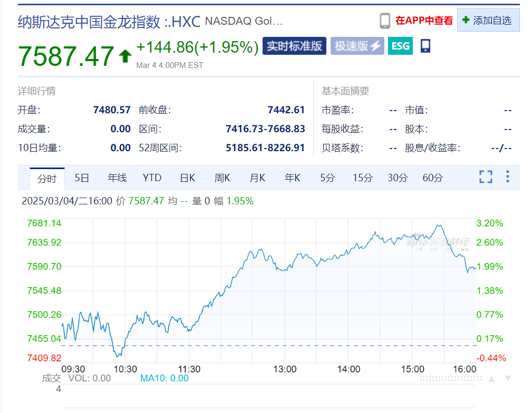Viewport: 532px width, 413px height.
Task: Switch to 实时标准版 mode
Action: point(294,46)
